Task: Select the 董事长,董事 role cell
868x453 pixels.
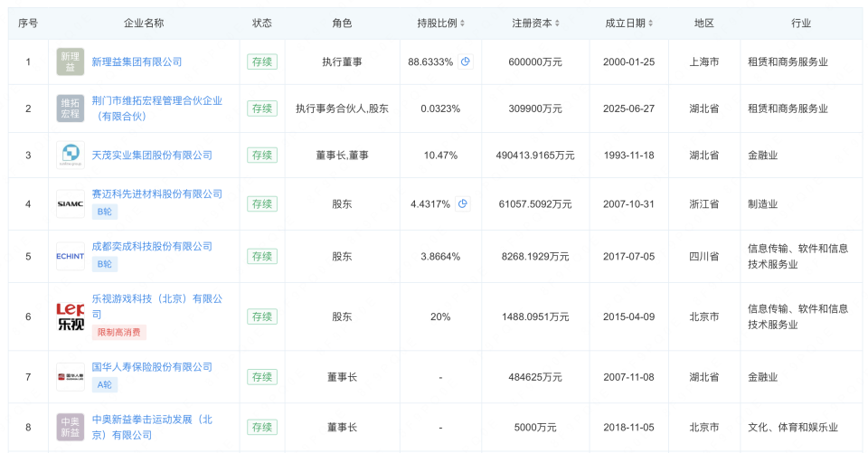Action: click(342, 155)
